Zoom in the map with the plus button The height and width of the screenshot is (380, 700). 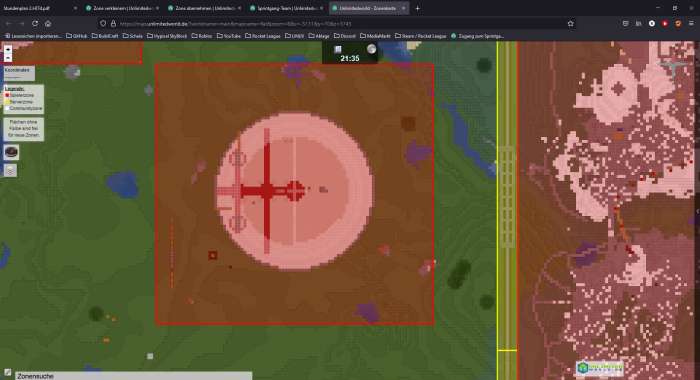pos(8,49)
